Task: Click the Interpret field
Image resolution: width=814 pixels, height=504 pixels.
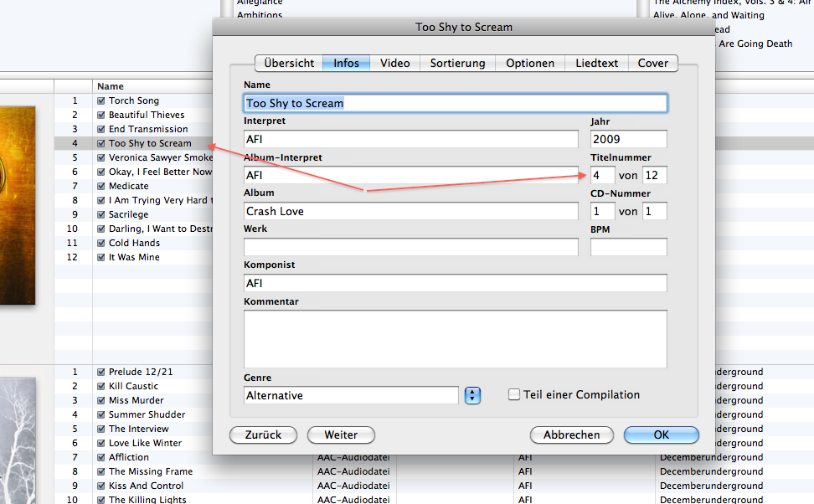Action: 410,139
